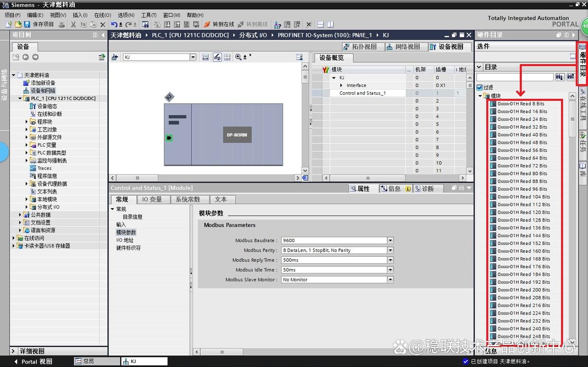
Task: Open the 工具(T) menu
Action: pyautogui.click(x=149, y=15)
